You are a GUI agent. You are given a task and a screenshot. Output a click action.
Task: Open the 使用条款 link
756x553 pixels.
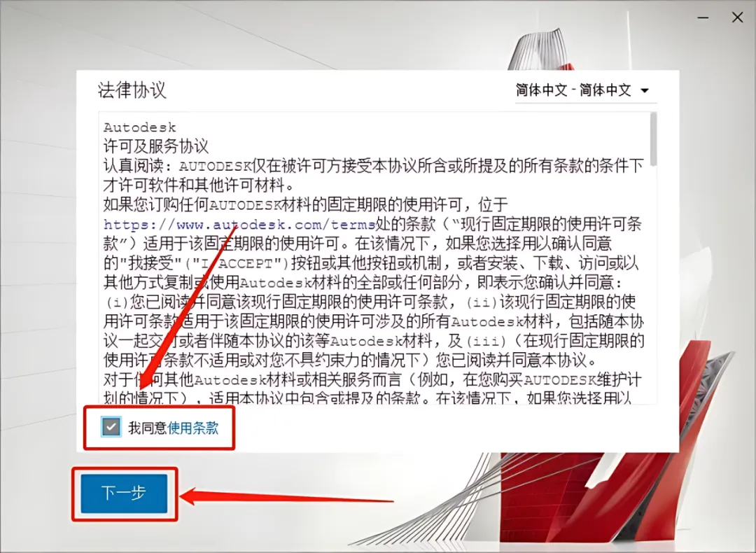[193, 428]
